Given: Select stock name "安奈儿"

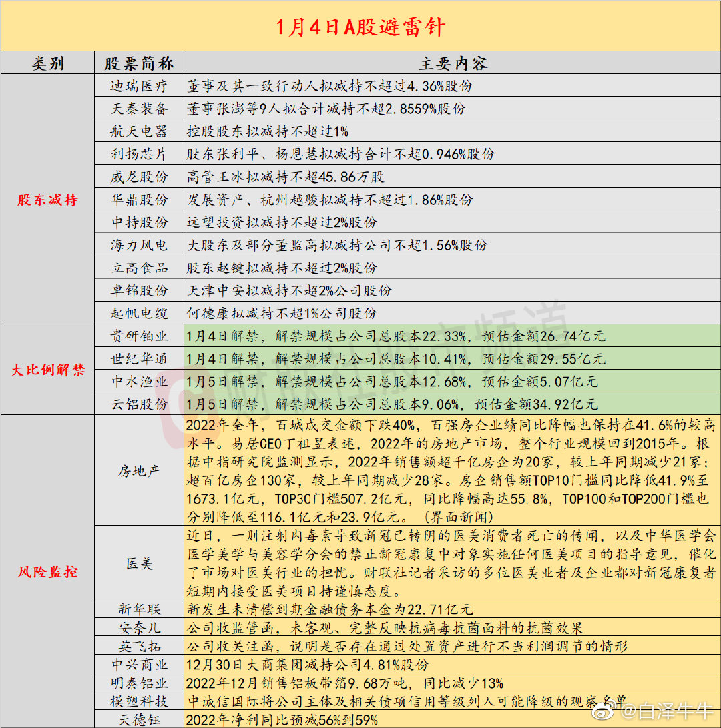Looking at the screenshot, I should [x=139, y=628].
